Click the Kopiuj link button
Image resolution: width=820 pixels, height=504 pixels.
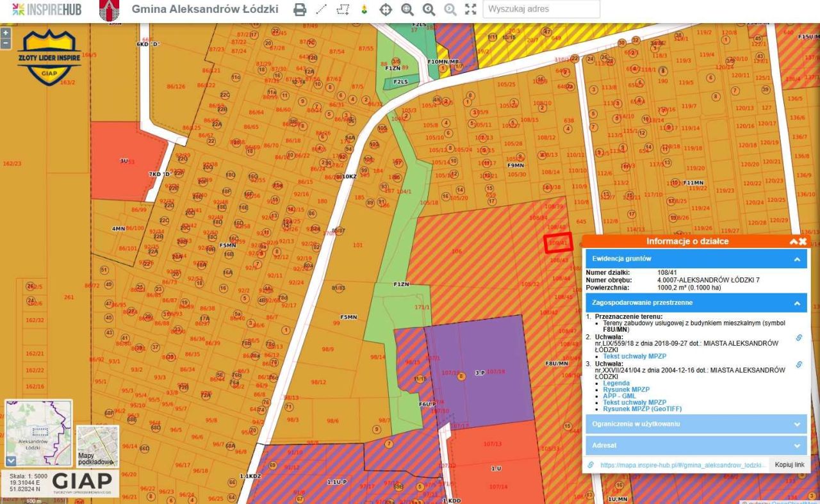click(789, 464)
